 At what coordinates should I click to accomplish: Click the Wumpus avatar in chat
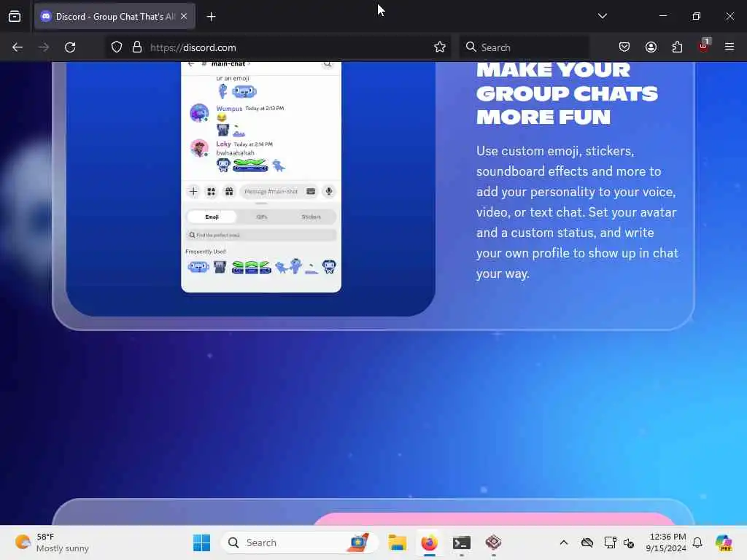199,113
